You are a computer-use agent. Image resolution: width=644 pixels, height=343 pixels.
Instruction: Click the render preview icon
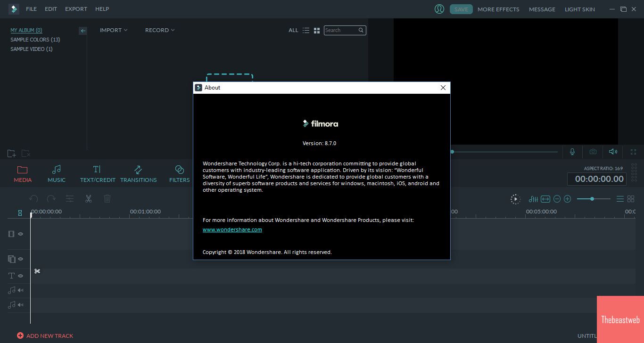click(x=515, y=199)
